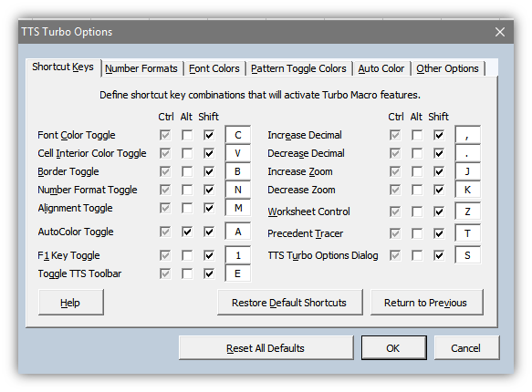The image size is (532, 392).
Task: Click the Return to Previous button
Action: (x=426, y=303)
